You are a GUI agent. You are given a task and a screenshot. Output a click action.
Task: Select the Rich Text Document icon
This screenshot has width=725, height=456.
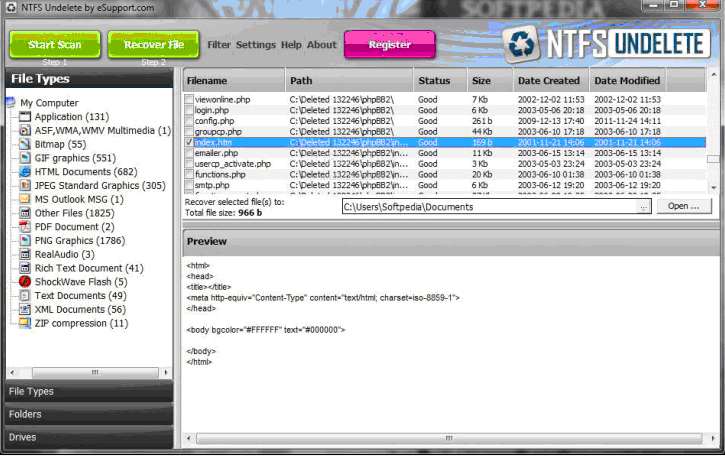(25, 268)
